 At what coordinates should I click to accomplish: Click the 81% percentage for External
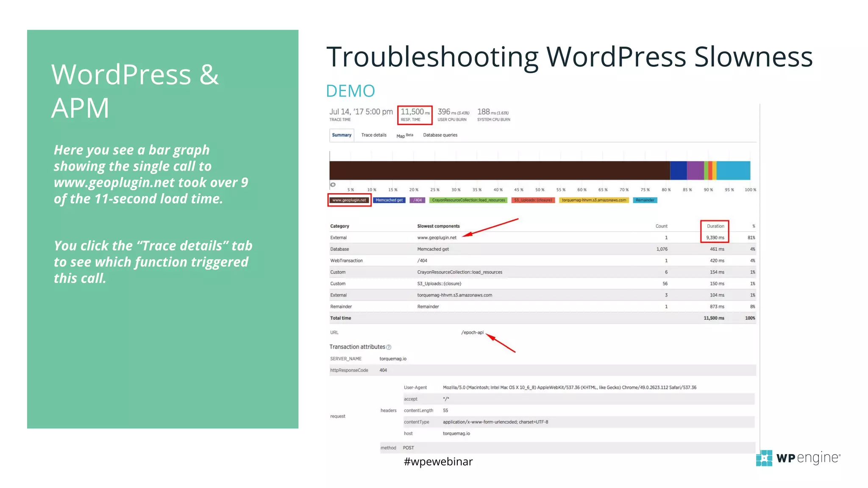751,238
